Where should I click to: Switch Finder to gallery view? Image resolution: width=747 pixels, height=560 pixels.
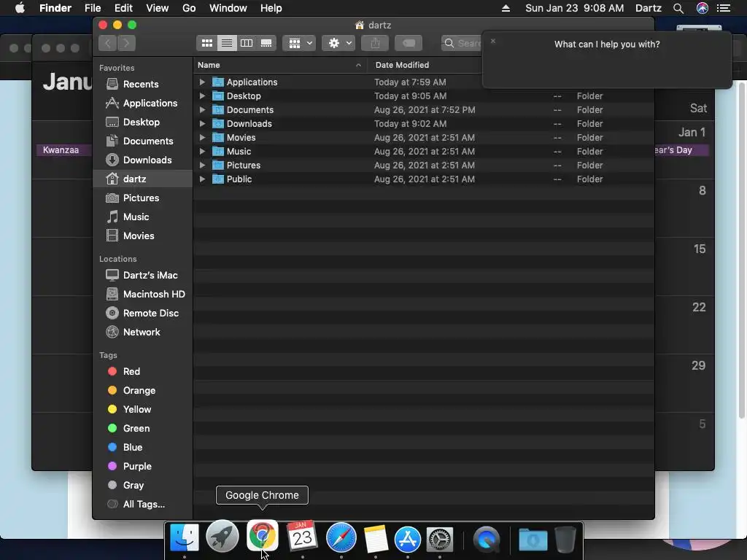pyautogui.click(x=266, y=43)
